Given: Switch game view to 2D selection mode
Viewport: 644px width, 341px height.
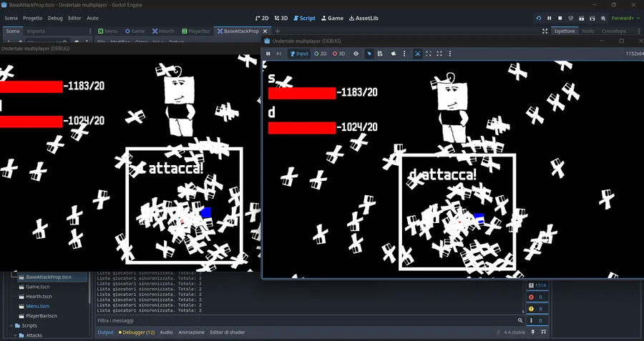Looking at the screenshot, I should click(x=321, y=54).
